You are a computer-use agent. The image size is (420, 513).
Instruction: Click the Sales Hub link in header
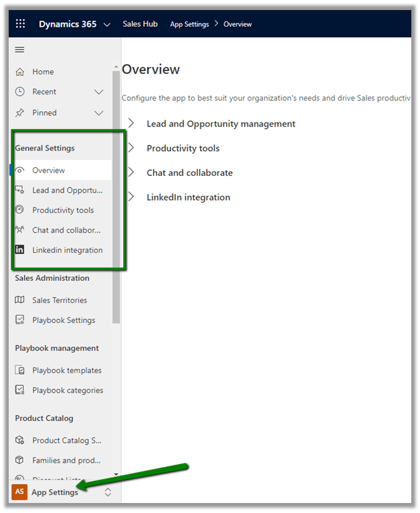140,24
